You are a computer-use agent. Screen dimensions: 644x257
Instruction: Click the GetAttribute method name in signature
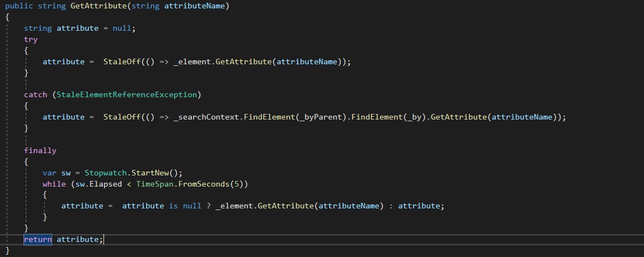(98, 6)
